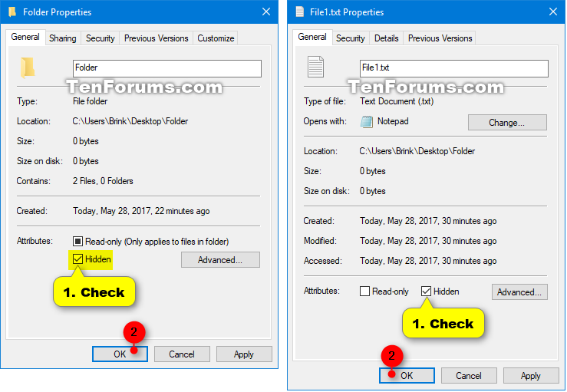567x392 pixels.
Task: Open Previous Versions tab in File1.txt Properties
Action: pos(440,38)
